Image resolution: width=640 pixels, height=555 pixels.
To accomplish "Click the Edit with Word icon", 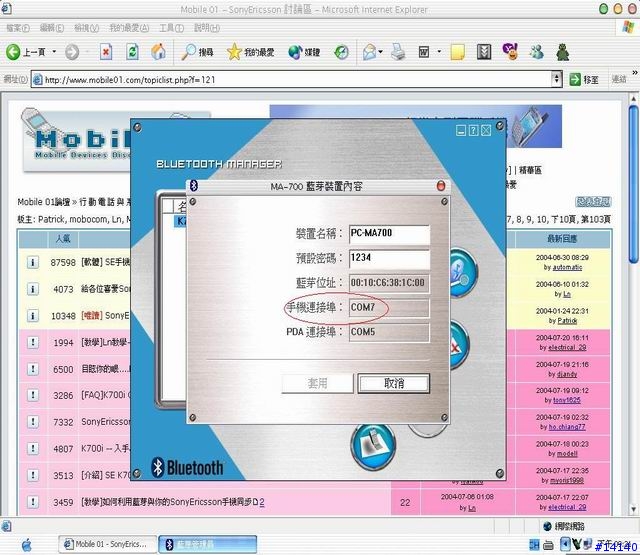I will click(x=424, y=52).
